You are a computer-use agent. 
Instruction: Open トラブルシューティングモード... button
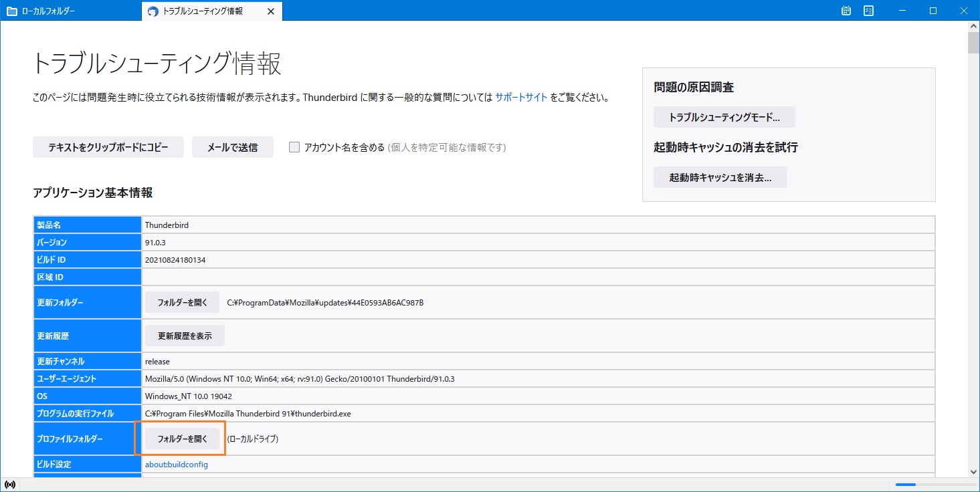tap(724, 117)
